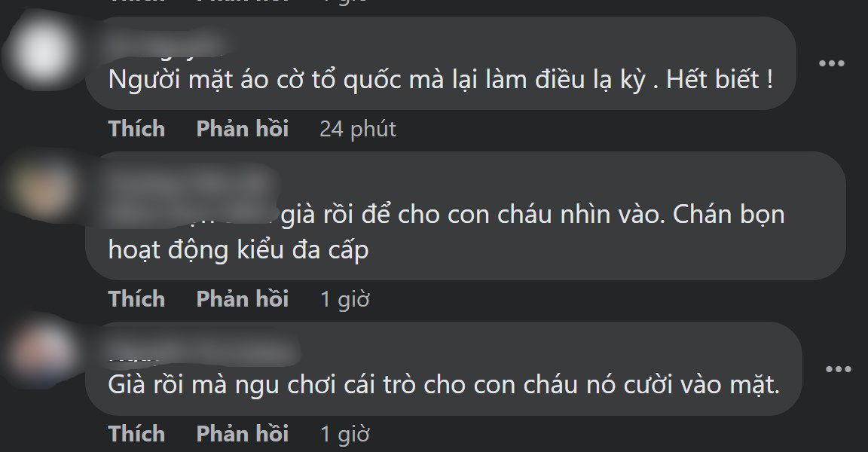This screenshot has width=868, height=452.
Task: Click avatar of the 'cười vào mặt' commenter
Action: [42, 354]
